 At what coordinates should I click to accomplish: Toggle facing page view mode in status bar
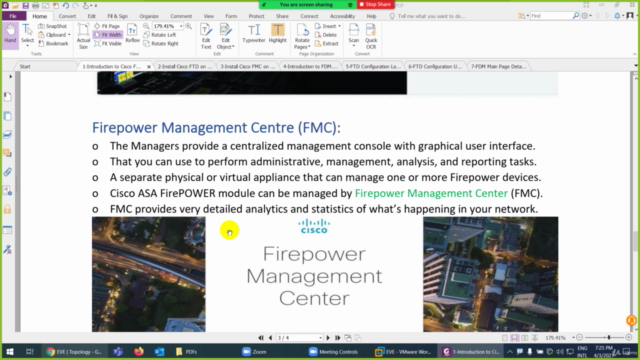pyautogui.click(x=525, y=338)
